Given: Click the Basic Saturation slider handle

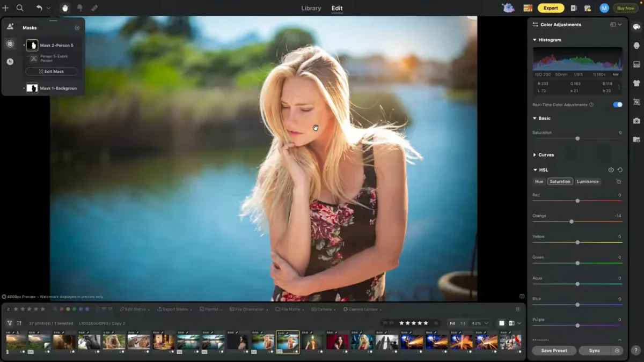Looking at the screenshot, I should (x=577, y=138).
